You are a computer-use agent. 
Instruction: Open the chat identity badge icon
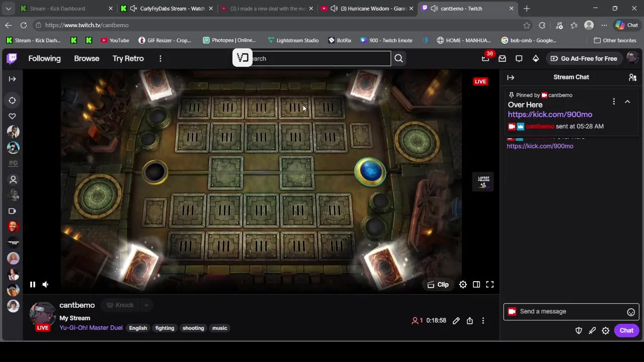point(512,312)
